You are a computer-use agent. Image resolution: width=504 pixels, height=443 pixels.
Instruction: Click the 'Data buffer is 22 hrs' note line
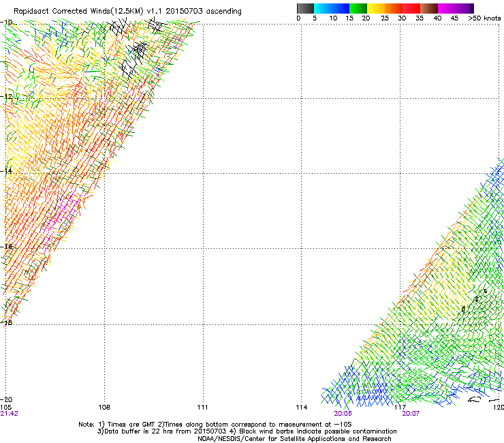(x=247, y=431)
